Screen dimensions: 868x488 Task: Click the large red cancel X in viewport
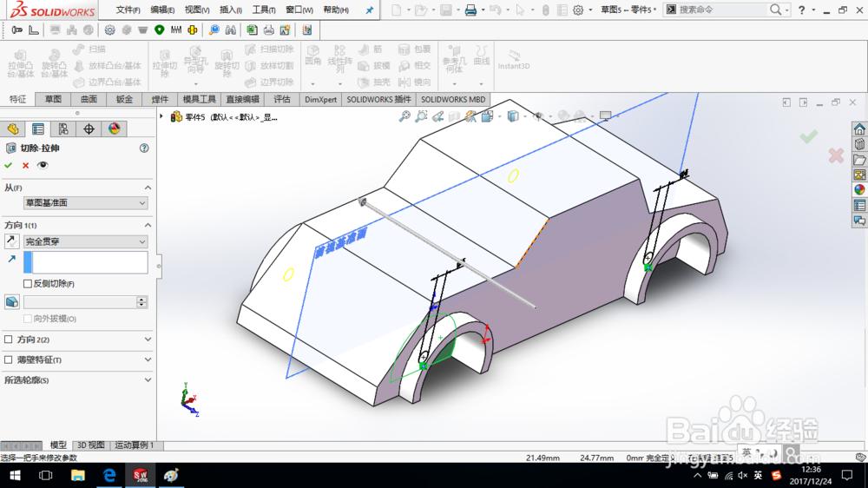[836, 155]
